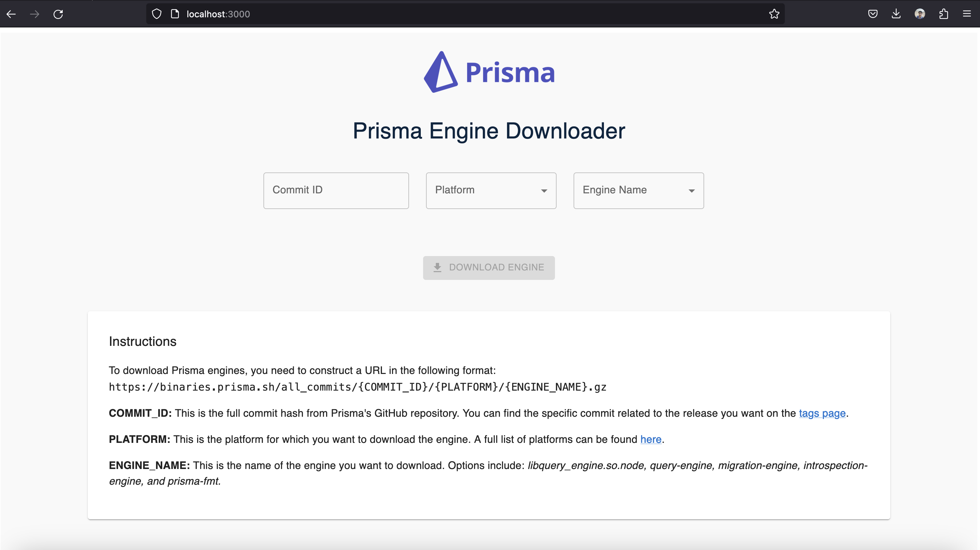This screenshot has height=550, width=980.
Task: Reload the current page
Action: pyautogui.click(x=58, y=14)
